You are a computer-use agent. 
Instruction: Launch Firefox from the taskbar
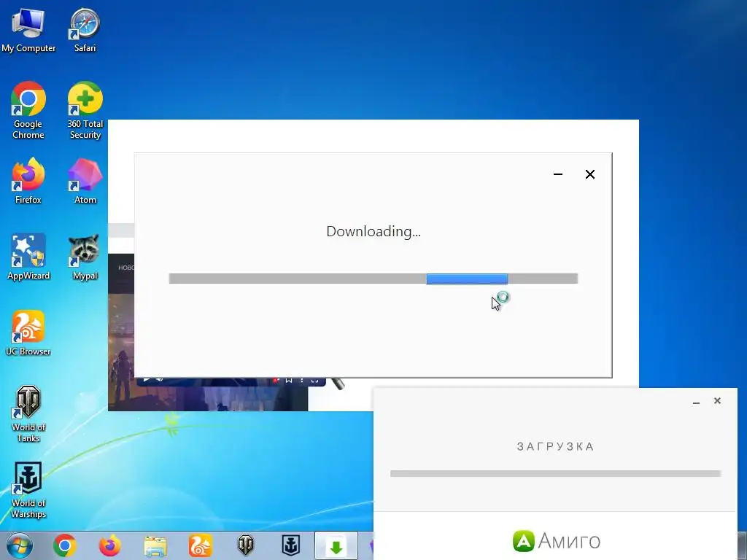109,545
